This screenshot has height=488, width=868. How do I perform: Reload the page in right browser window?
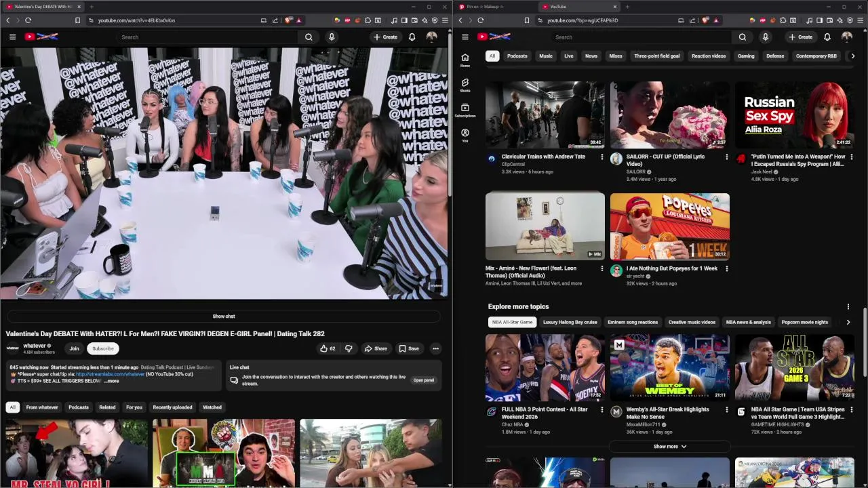tap(481, 20)
